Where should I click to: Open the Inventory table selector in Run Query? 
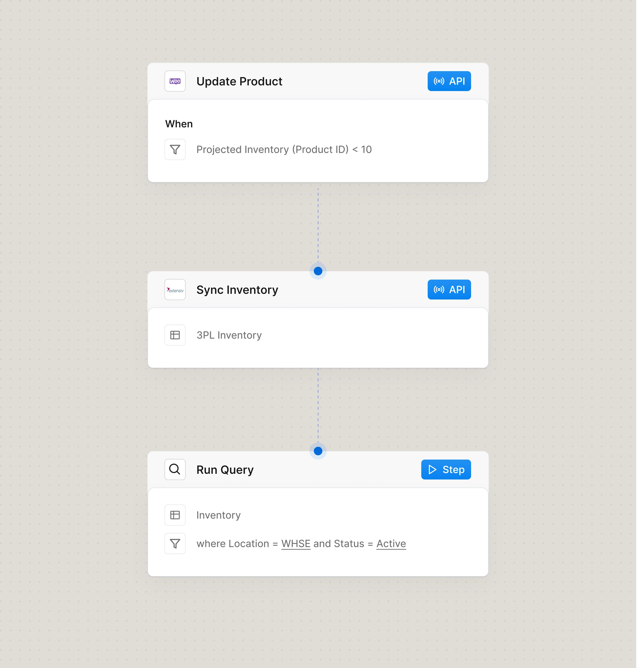tap(218, 515)
